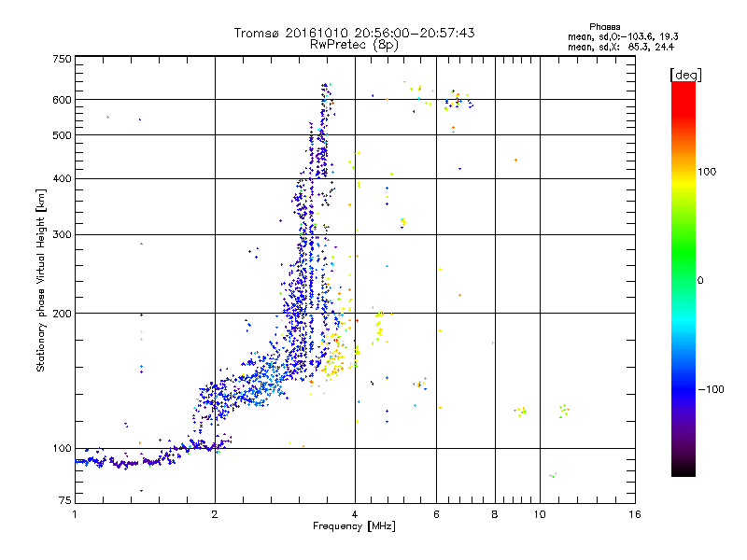Click the colorbar tick label '0'
747x560 pixels.
[x=700, y=281]
